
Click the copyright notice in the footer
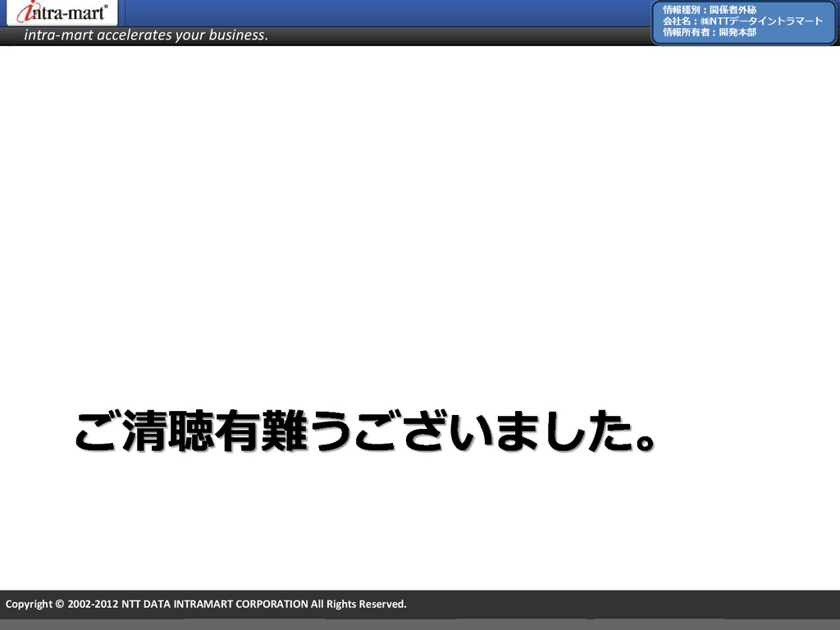click(x=206, y=604)
